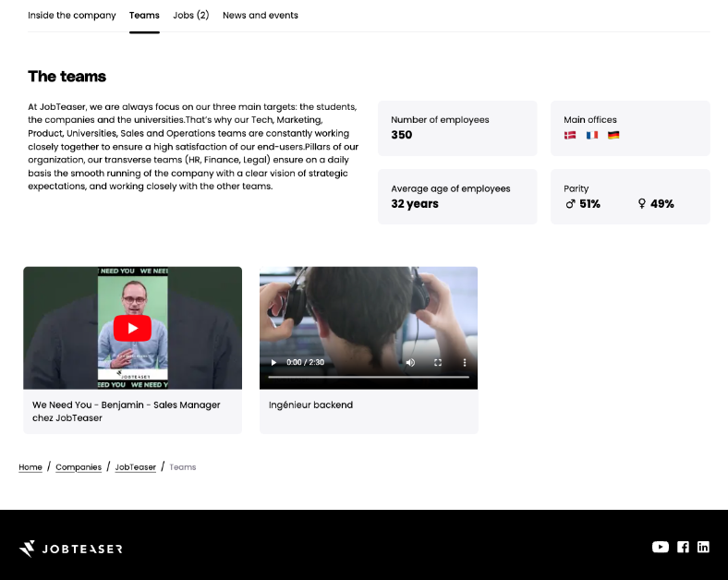Play the Ingénieur backend video

(274, 362)
